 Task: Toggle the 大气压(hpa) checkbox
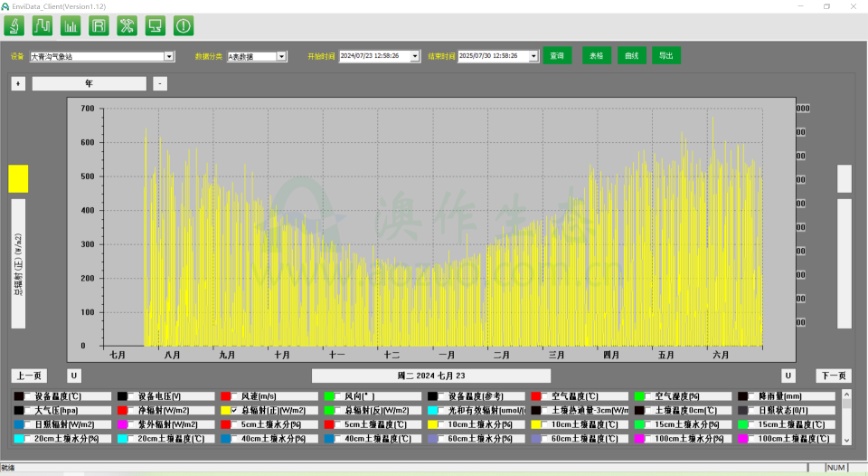pyautogui.click(x=28, y=411)
